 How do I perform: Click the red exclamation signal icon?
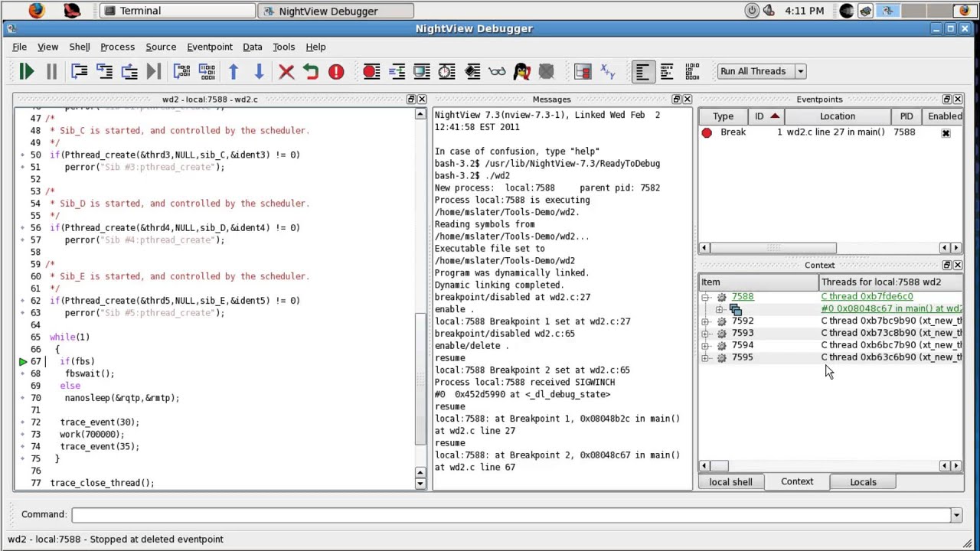pos(336,72)
